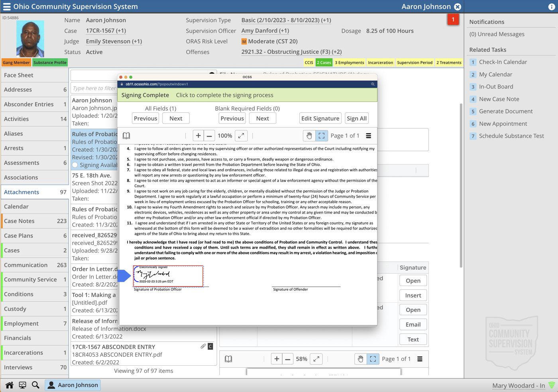Open the info icon in header

click(552, 7)
